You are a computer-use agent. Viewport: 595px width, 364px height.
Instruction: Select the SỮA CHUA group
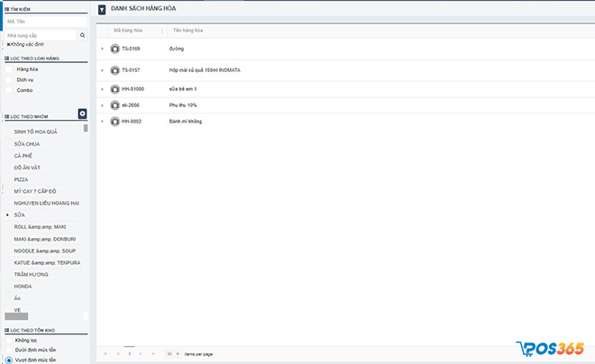27,144
